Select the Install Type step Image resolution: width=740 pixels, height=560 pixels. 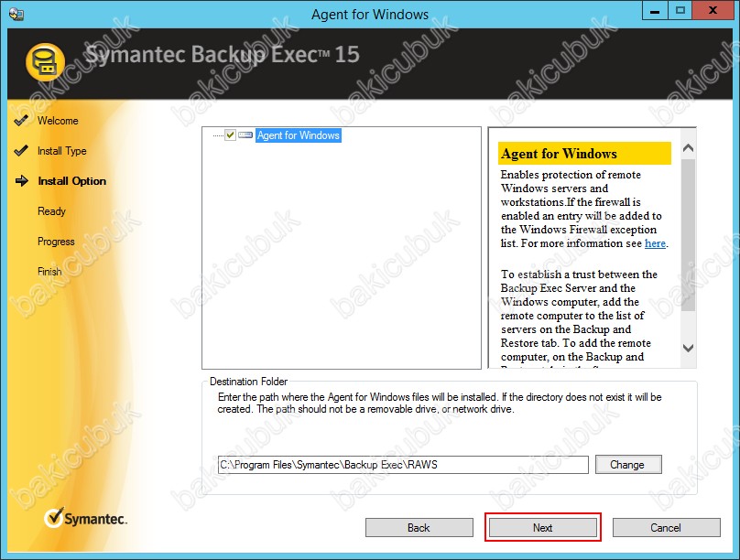click(x=62, y=151)
